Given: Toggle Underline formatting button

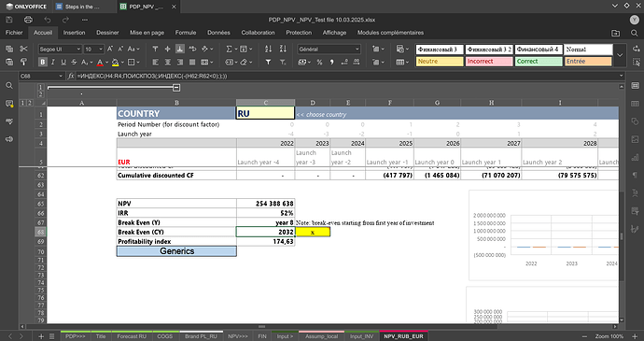Looking at the screenshot, I should (63, 62).
